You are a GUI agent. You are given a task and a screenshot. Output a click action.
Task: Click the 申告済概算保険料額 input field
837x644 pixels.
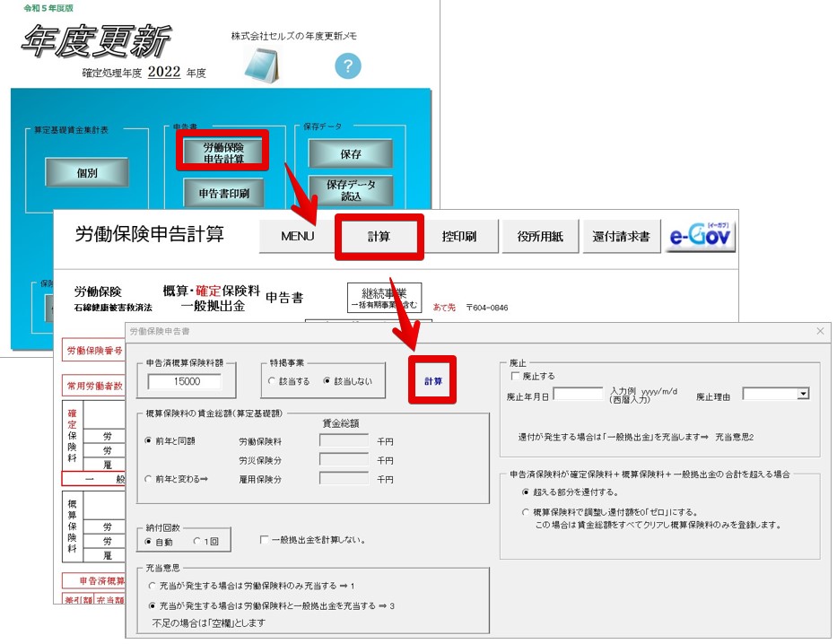[x=184, y=381]
